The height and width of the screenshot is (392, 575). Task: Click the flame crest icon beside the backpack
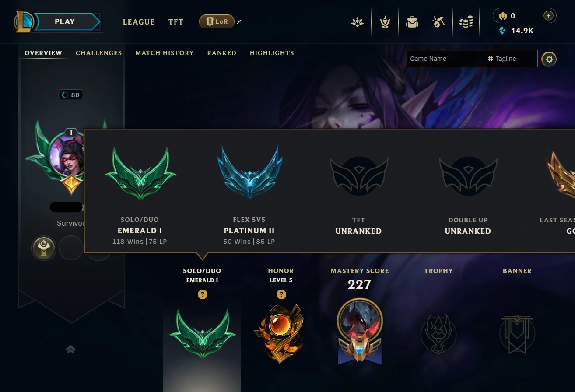point(385,22)
